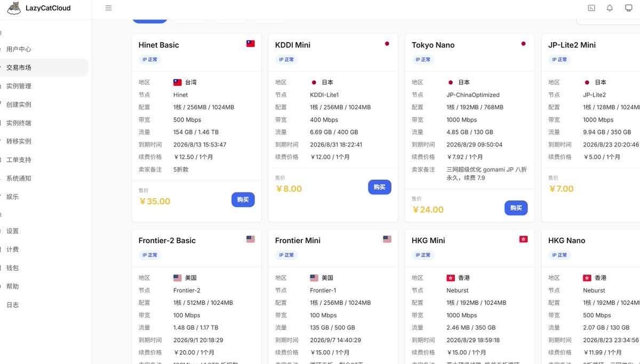Click the Frontier-2 Basic card title

click(167, 240)
